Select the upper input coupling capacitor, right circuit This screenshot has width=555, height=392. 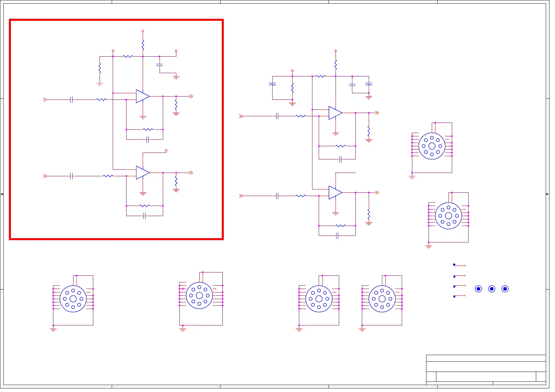(277, 116)
